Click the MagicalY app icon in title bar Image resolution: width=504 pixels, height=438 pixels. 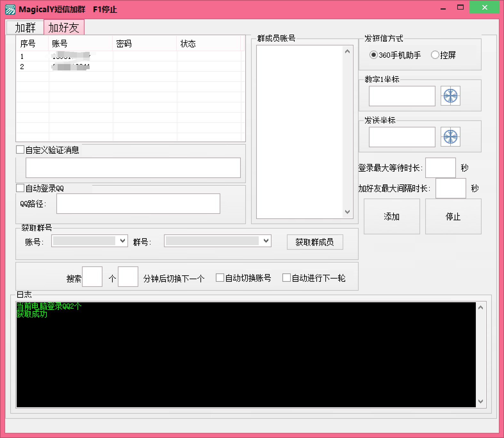click(x=10, y=9)
